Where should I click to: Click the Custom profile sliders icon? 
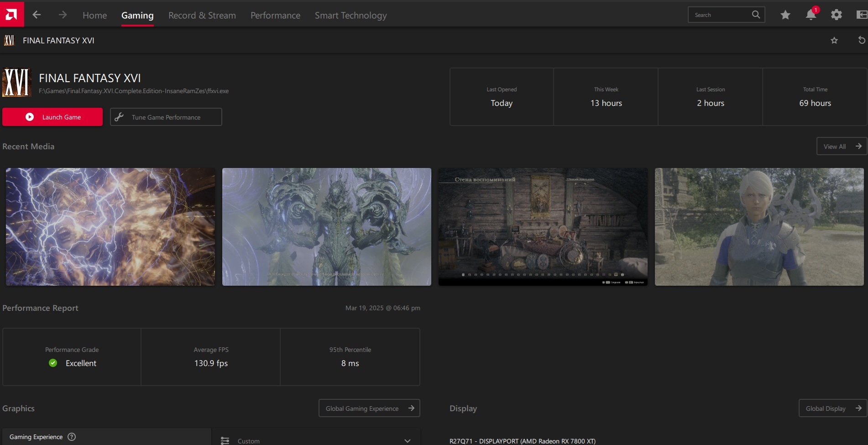click(225, 440)
